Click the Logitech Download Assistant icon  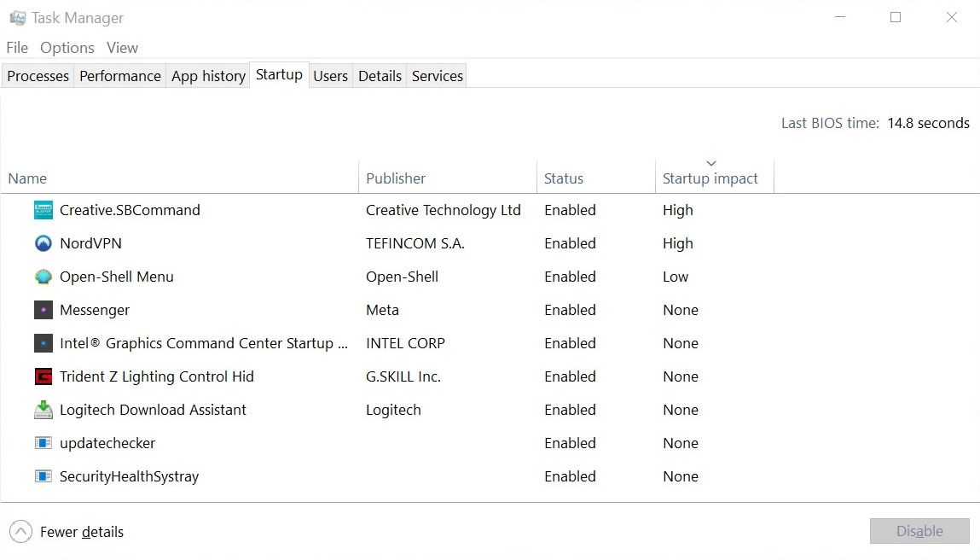click(43, 410)
